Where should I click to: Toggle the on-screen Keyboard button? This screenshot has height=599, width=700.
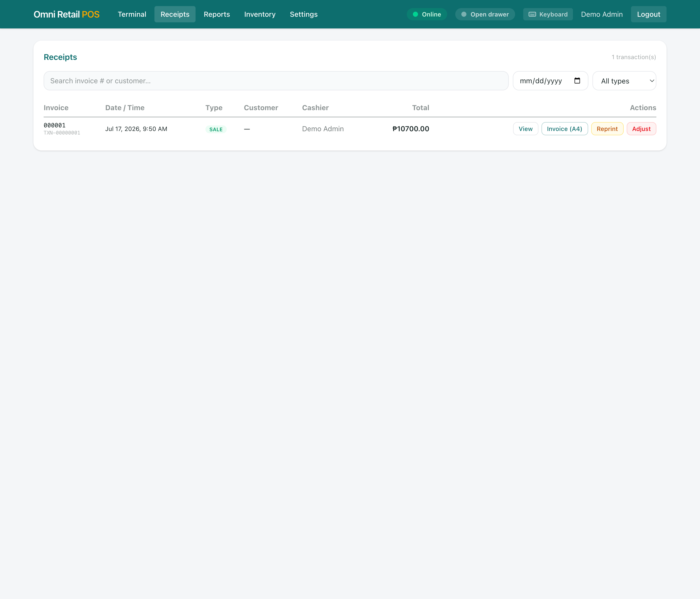coord(548,14)
